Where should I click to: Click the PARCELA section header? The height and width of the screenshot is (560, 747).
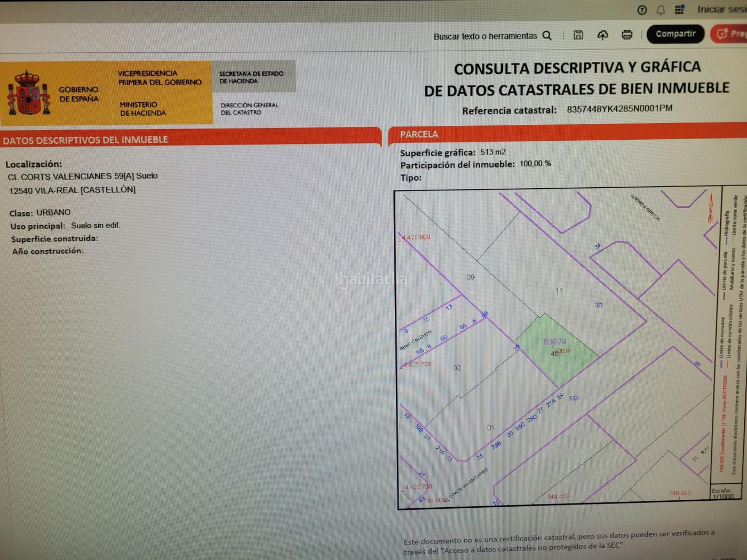pos(419,134)
